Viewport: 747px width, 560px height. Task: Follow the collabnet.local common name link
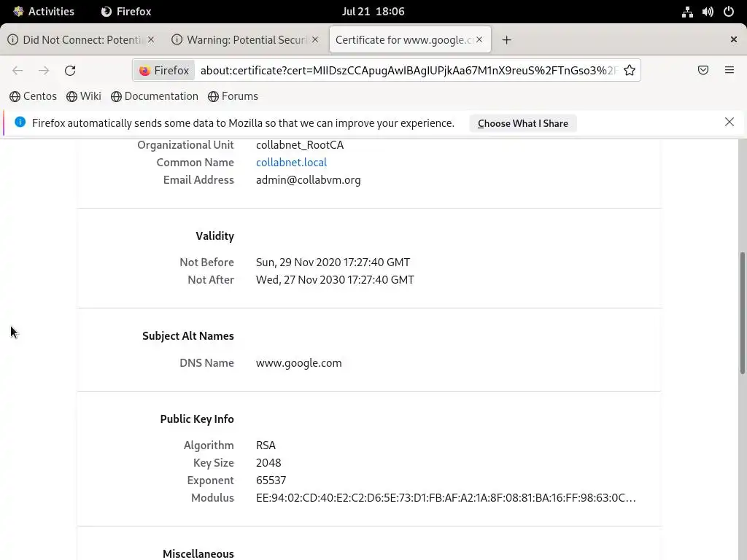click(291, 163)
